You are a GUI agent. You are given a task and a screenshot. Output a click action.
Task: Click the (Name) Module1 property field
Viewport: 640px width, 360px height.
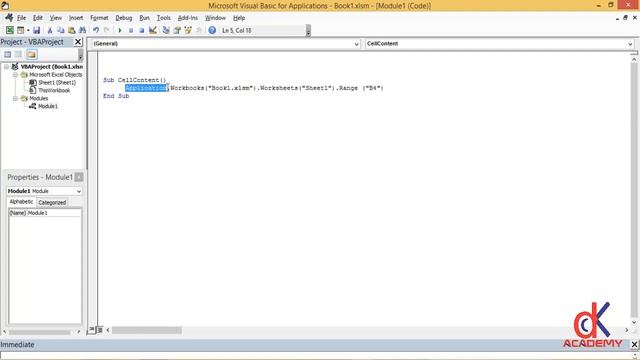[44, 213]
